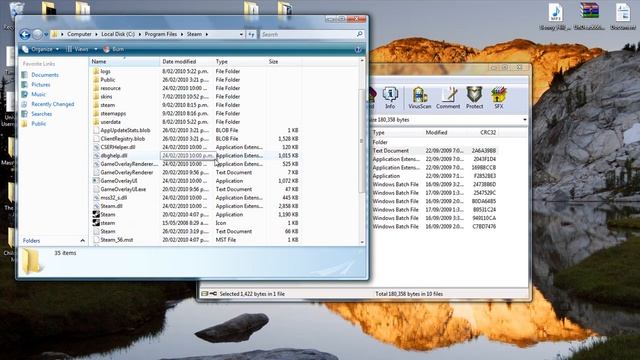The image size is (640, 360).
Task: Sort by the Name column header
Action: coord(124,62)
